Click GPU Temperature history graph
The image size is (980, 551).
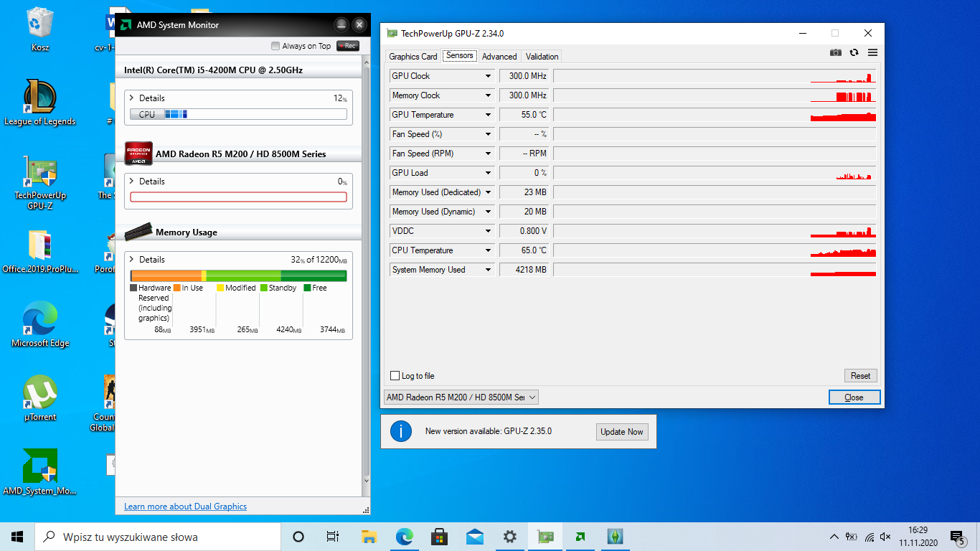pos(715,115)
